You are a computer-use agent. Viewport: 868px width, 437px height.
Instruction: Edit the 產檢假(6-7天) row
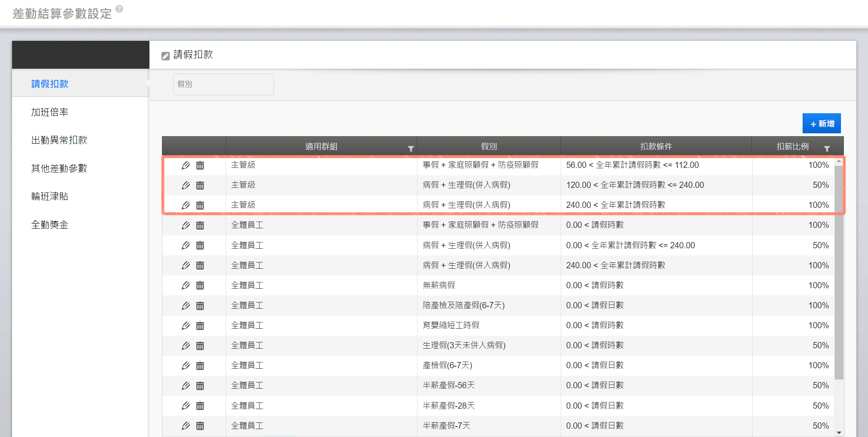186,366
